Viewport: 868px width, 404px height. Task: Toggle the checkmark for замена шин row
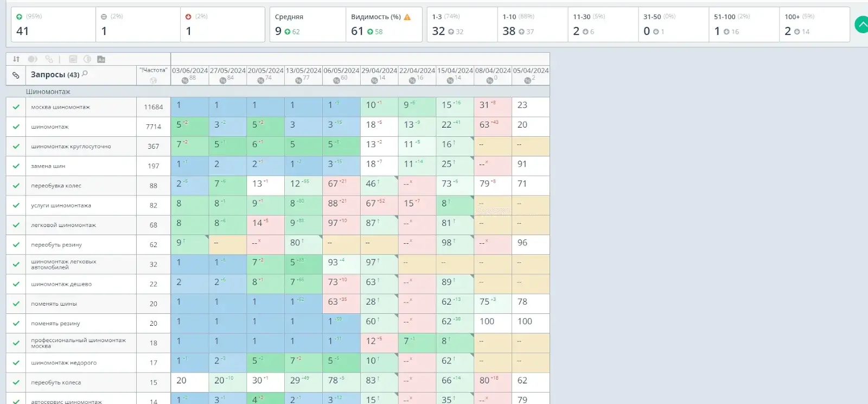16,166
